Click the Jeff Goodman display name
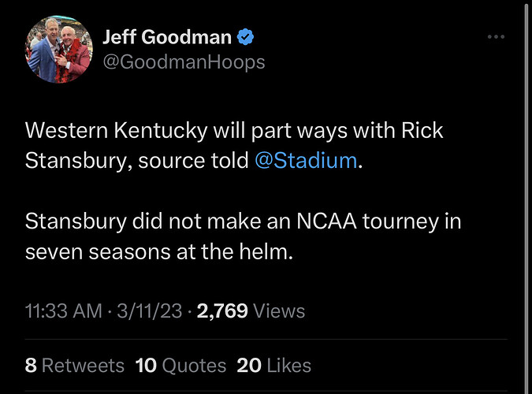The image size is (532, 394). (x=167, y=36)
